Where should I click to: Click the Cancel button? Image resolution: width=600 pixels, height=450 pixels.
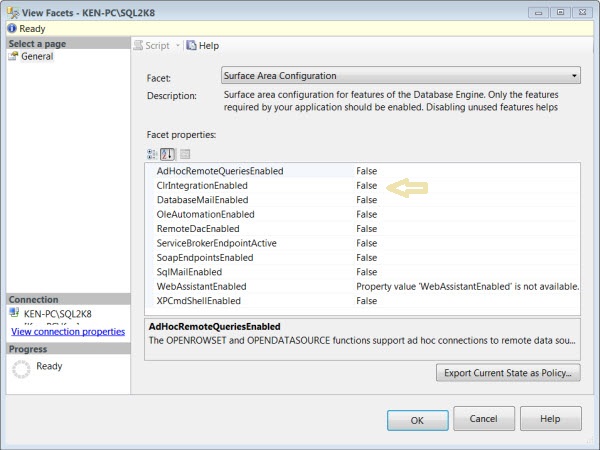(484, 419)
